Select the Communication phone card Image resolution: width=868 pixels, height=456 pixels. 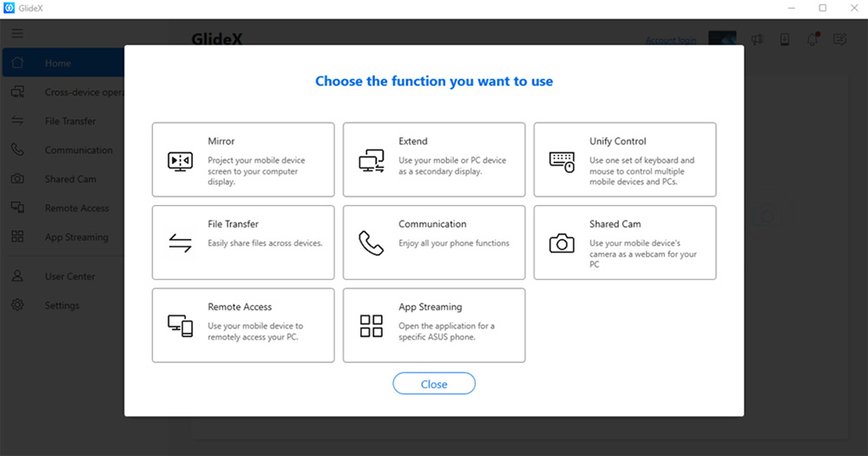[x=434, y=242]
